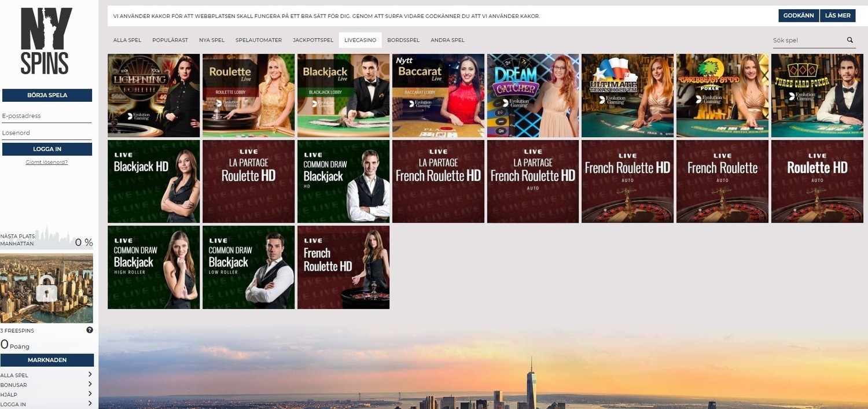Expand the Hjälp sidebar arrow
The height and width of the screenshot is (409, 868).
coord(90,394)
